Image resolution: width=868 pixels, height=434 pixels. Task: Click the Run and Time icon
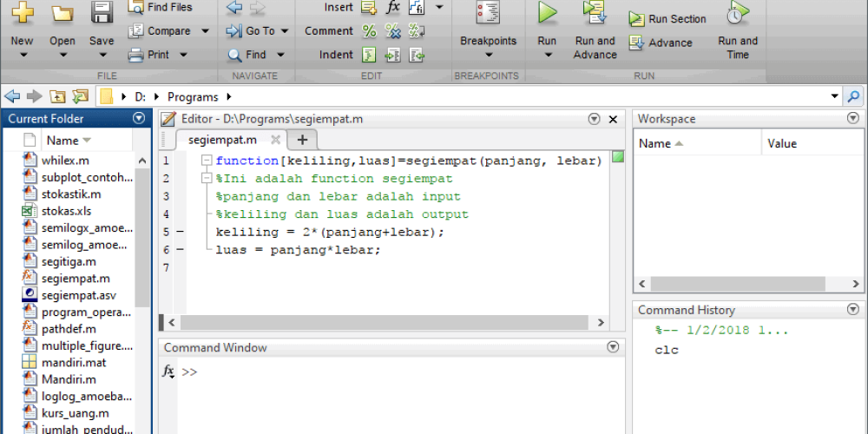pos(738,14)
